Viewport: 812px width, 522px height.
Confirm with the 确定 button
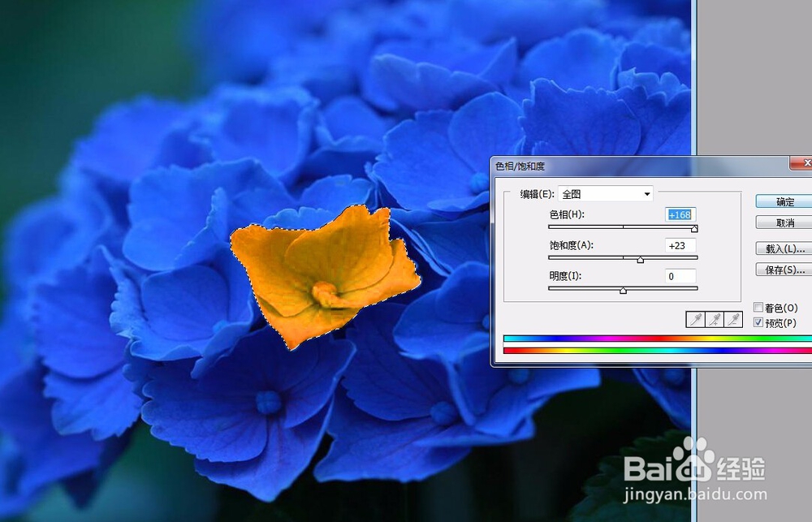click(x=784, y=201)
